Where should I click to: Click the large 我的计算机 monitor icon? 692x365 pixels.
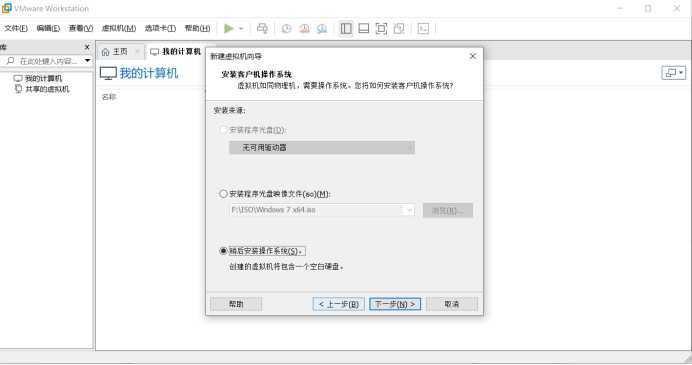coord(108,73)
